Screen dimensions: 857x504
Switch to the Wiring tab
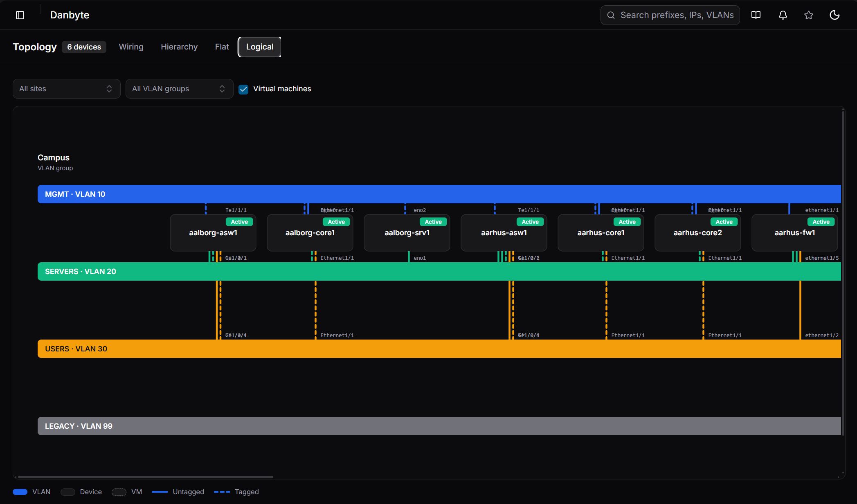click(x=131, y=47)
